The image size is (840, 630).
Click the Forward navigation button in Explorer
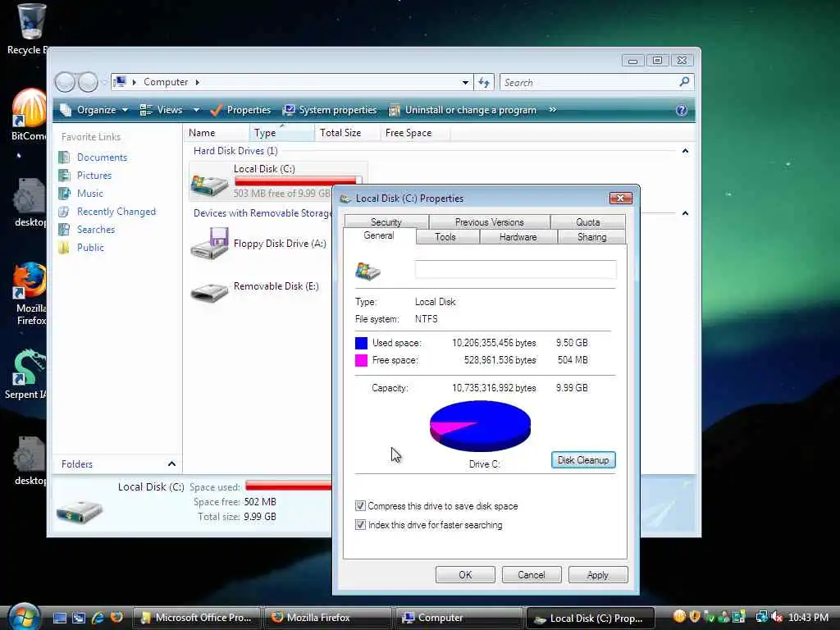click(x=88, y=82)
